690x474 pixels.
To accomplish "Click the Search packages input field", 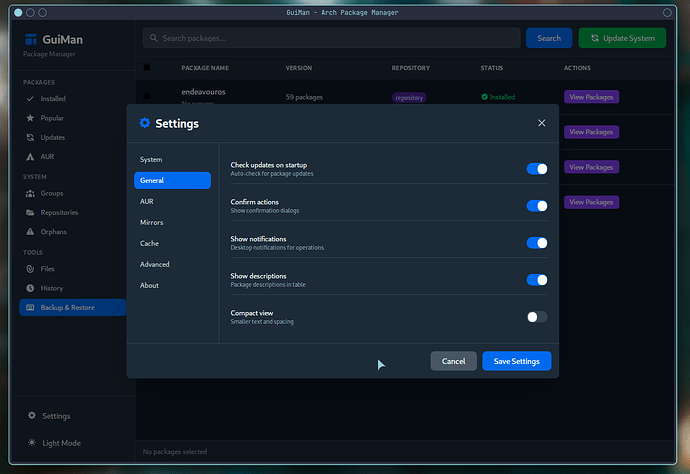I will pos(330,38).
